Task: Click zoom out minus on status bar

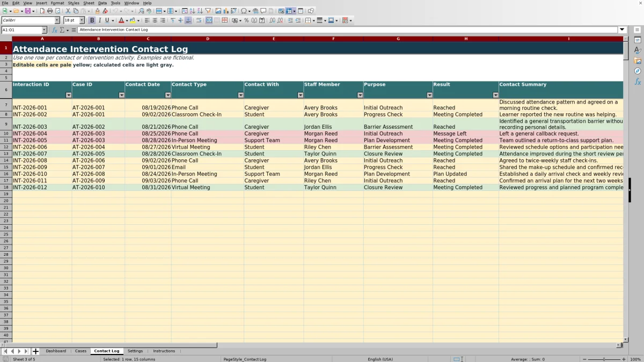Action: (583, 359)
